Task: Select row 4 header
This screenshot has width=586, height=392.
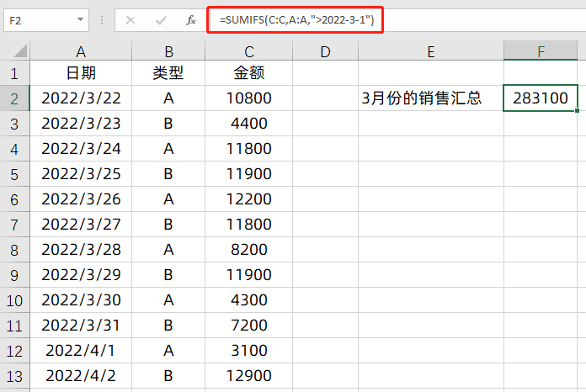Action: [x=14, y=149]
